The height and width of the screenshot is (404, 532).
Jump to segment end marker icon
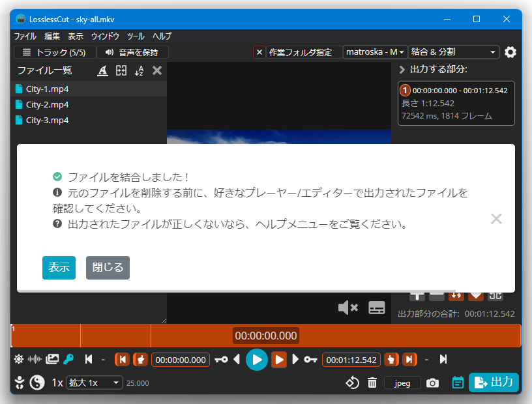pos(409,360)
